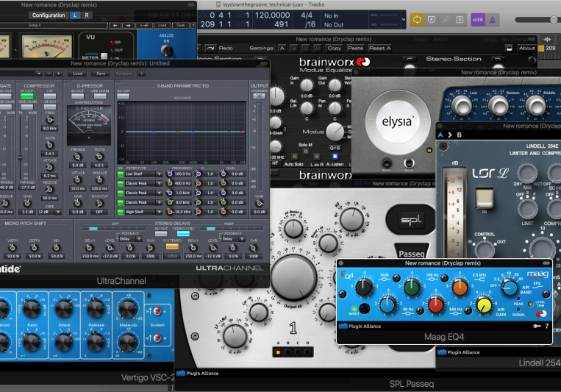Click the elysia logo dial
This screenshot has height=392, width=561.
coord(397,121)
